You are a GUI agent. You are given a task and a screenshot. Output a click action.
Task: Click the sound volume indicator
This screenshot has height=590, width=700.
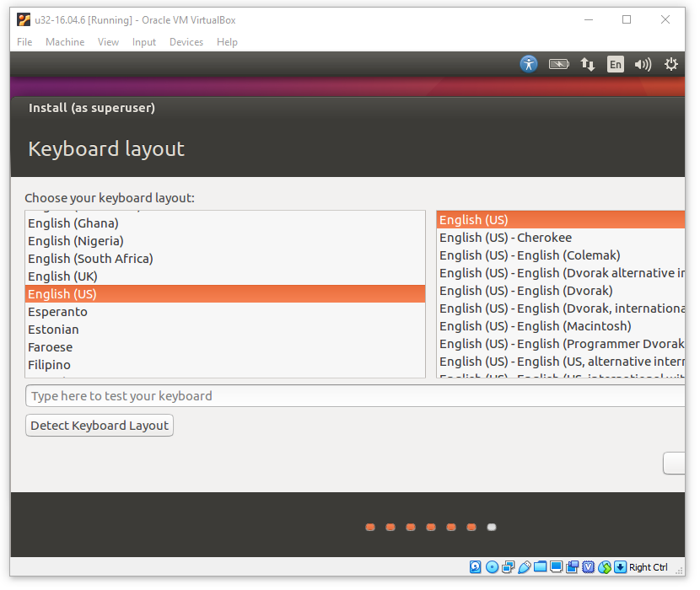[643, 64]
